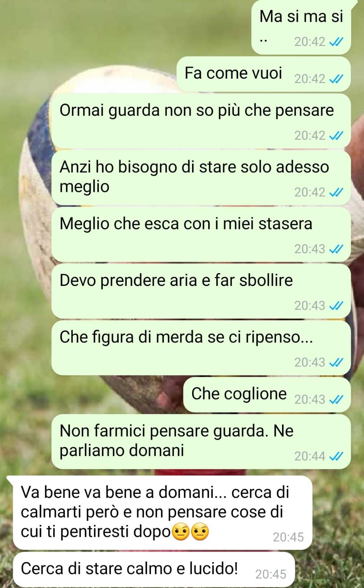Select 'Anzi ho bisogno di stare solo' message
Image resolution: width=364 pixels, height=588 pixels.
pos(201,178)
